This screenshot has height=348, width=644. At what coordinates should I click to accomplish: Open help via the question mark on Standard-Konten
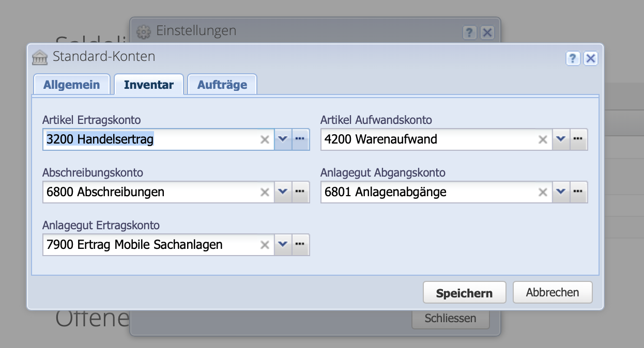573,58
